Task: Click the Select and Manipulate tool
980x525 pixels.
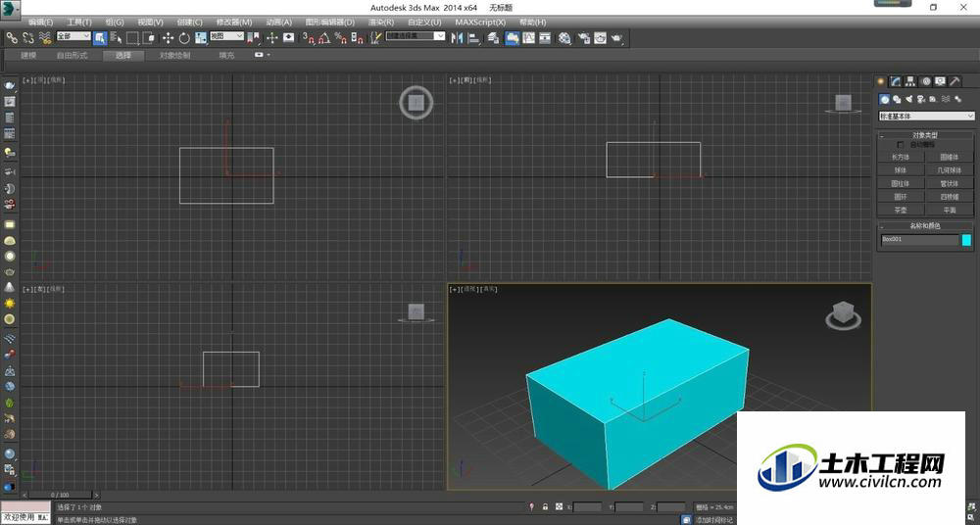Action: pos(271,38)
